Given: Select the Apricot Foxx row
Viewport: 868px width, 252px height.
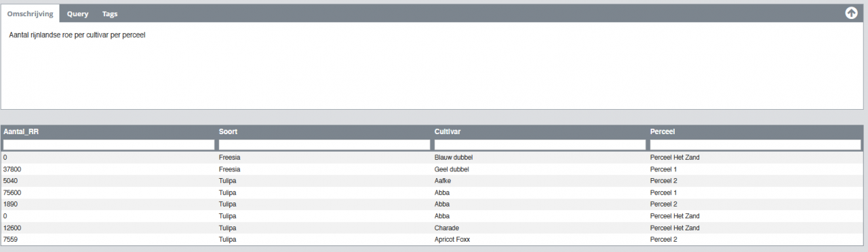Looking at the screenshot, I should click(x=432, y=239).
